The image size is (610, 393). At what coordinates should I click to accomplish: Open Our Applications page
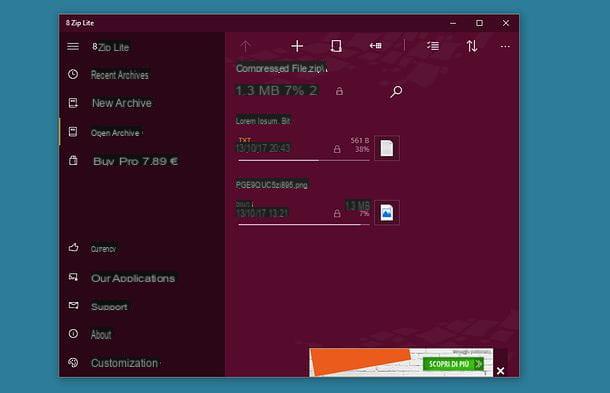coord(133,278)
